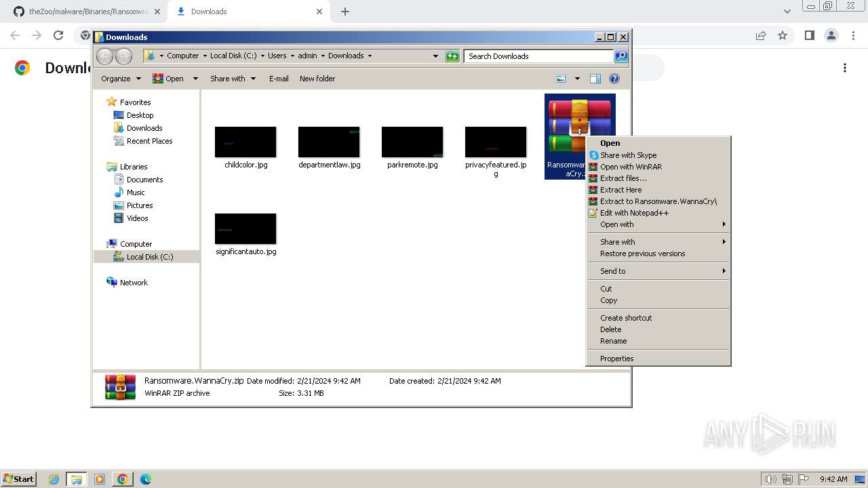Click the New folder button
The width and height of the screenshot is (868, 488).
click(x=317, y=79)
